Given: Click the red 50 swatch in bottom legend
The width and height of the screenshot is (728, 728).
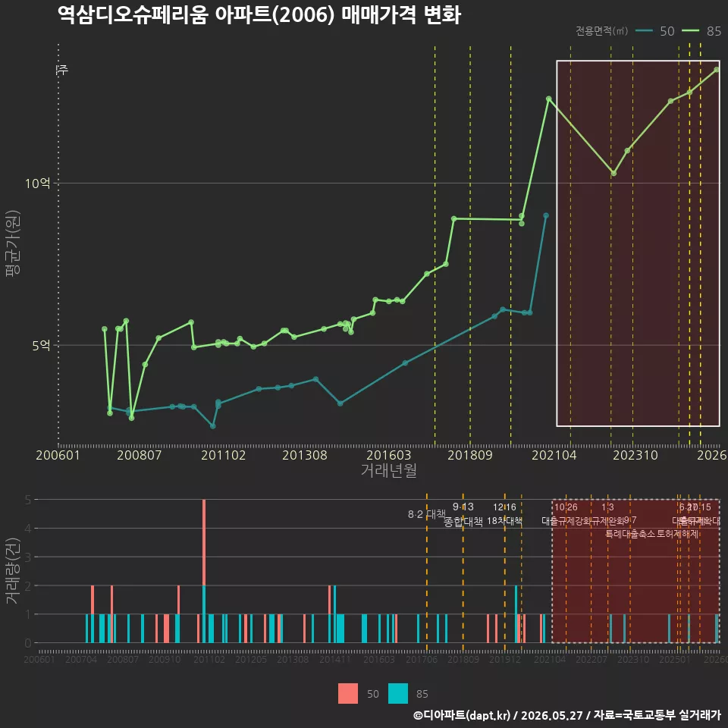Looking at the screenshot, I should coord(348,694).
